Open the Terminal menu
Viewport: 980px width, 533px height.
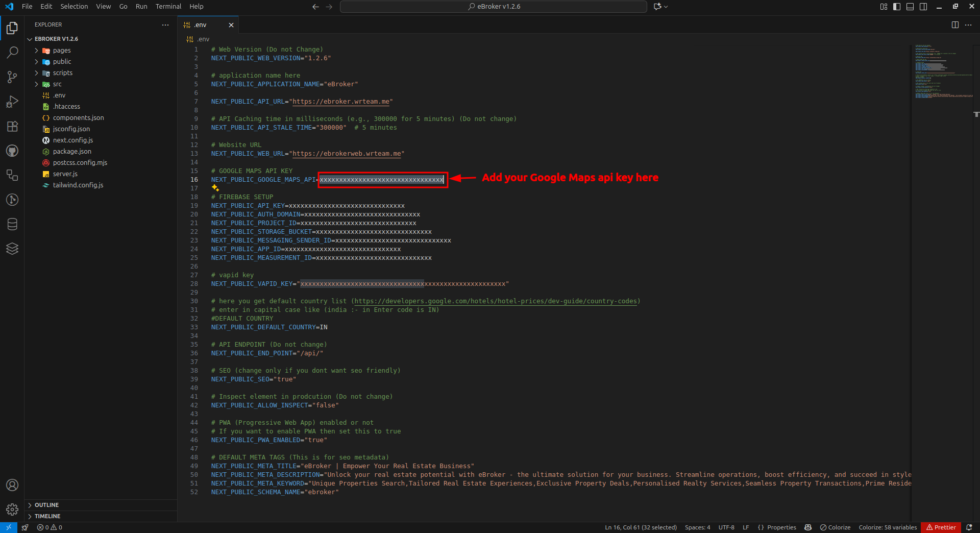[x=168, y=6]
